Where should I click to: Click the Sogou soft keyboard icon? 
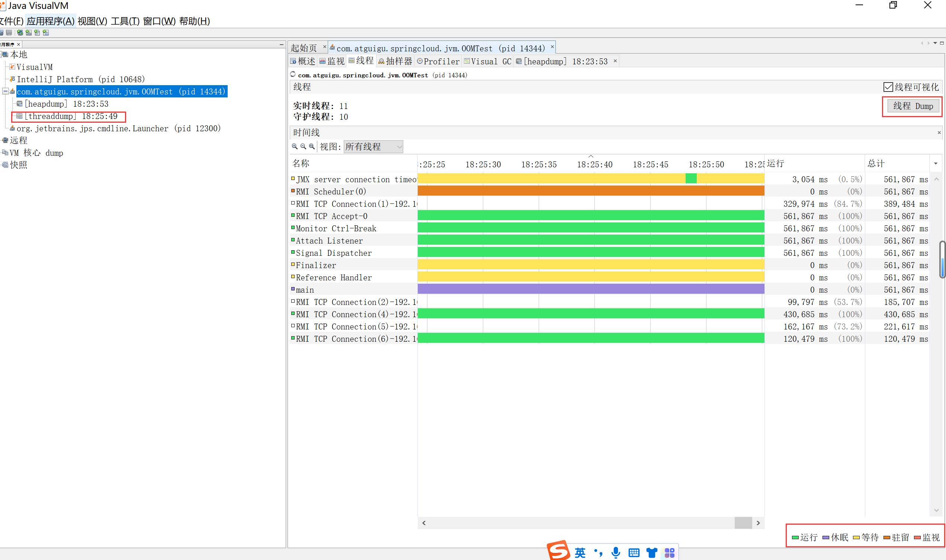[x=634, y=553]
